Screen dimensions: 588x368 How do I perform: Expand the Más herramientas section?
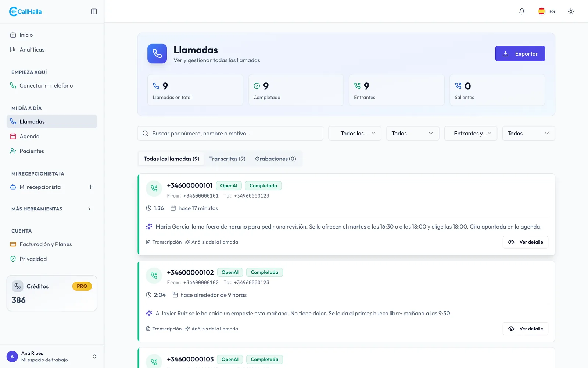coord(52,209)
